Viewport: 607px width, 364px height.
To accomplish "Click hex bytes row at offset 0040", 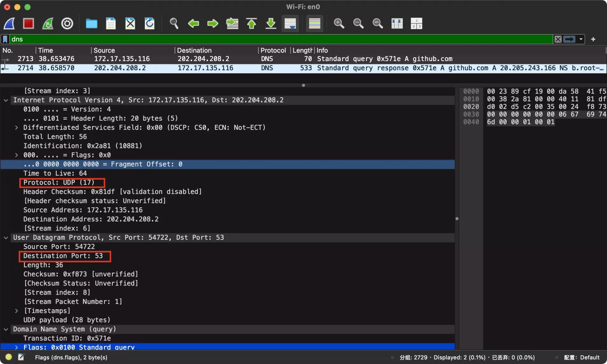I will click(521, 122).
